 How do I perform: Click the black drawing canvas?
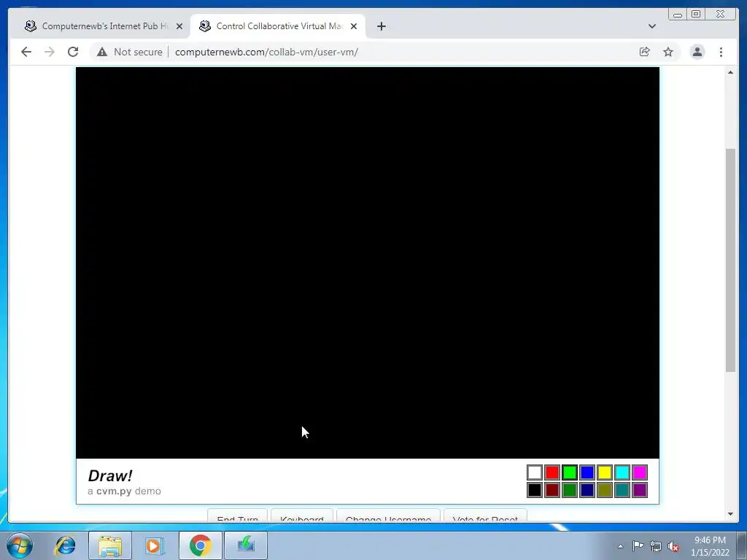click(x=368, y=262)
